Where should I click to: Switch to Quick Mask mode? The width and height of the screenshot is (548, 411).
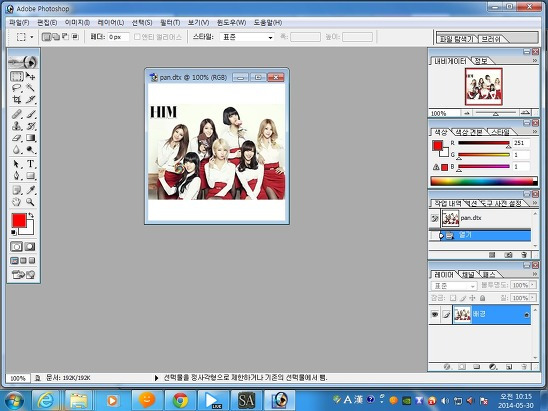point(30,247)
